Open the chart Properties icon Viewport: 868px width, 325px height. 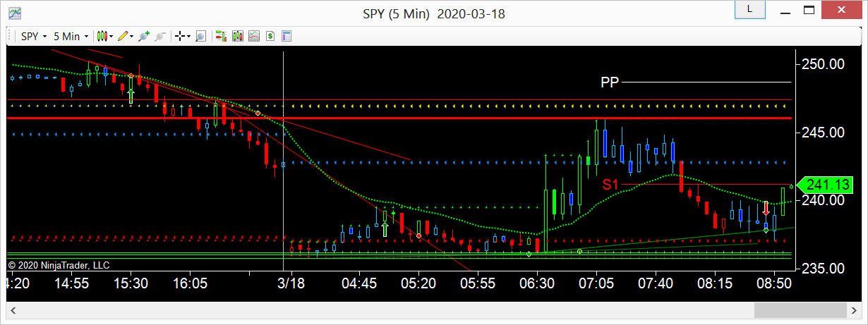coord(287,36)
